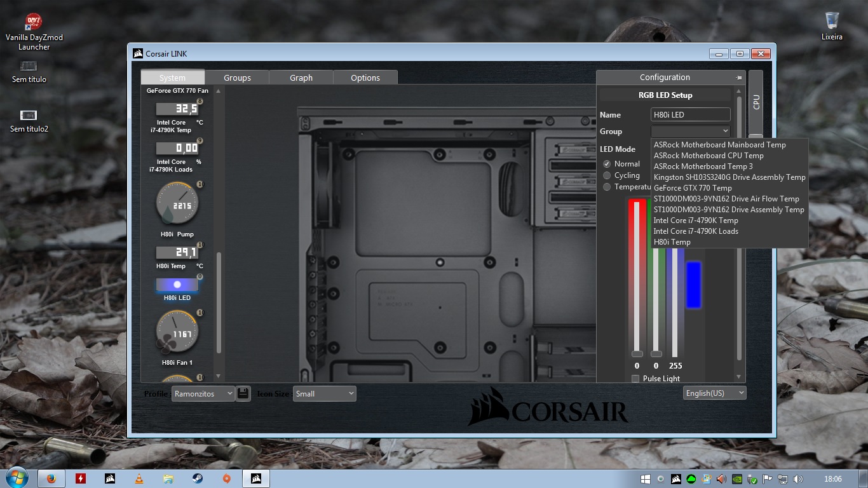Choose GeForce GTX 770 Temp option
868x488 pixels.
click(x=729, y=188)
